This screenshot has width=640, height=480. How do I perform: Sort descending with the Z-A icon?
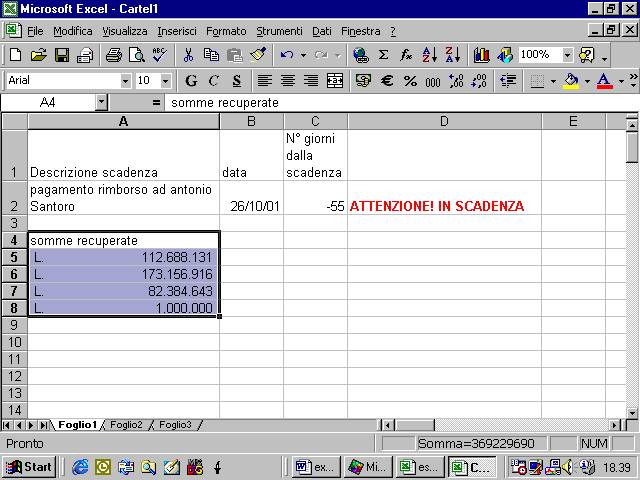[x=453, y=55]
